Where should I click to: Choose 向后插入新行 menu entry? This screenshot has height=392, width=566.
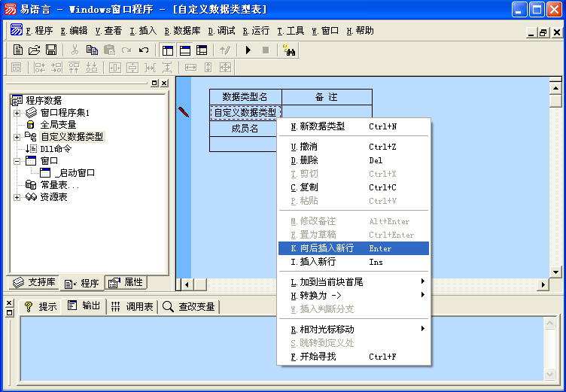coord(354,248)
